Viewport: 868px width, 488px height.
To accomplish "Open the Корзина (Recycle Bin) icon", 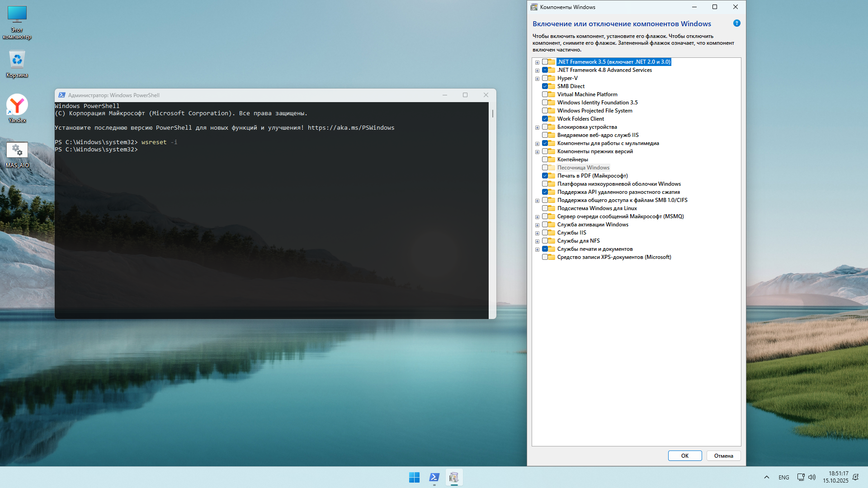I will pyautogui.click(x=17, y=59).
